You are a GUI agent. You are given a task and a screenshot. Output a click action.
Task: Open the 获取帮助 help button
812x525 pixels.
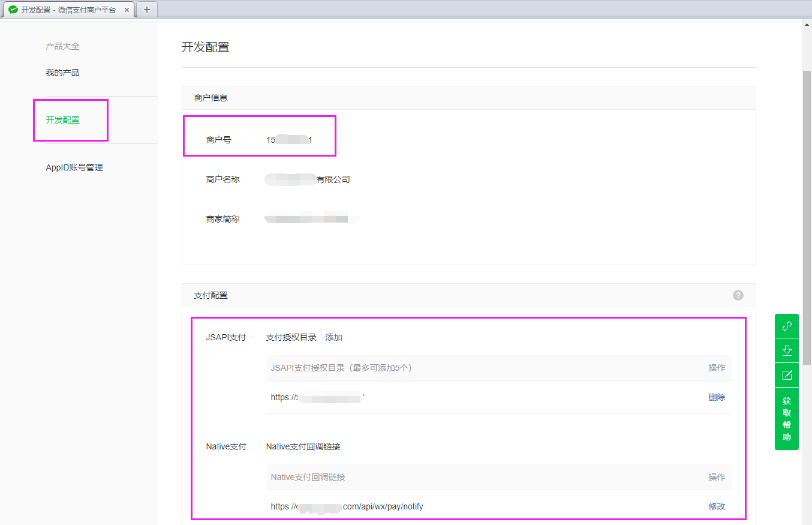coord(787,419)
